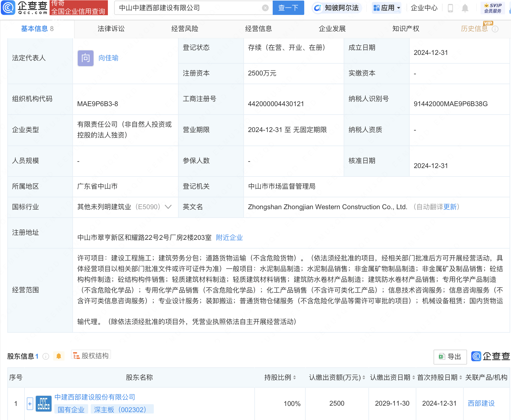Image resolution: width=511 pixels, height=420 pixels.
Task: Expand shareholder row with plus icon
Action: tap(30, 404)
